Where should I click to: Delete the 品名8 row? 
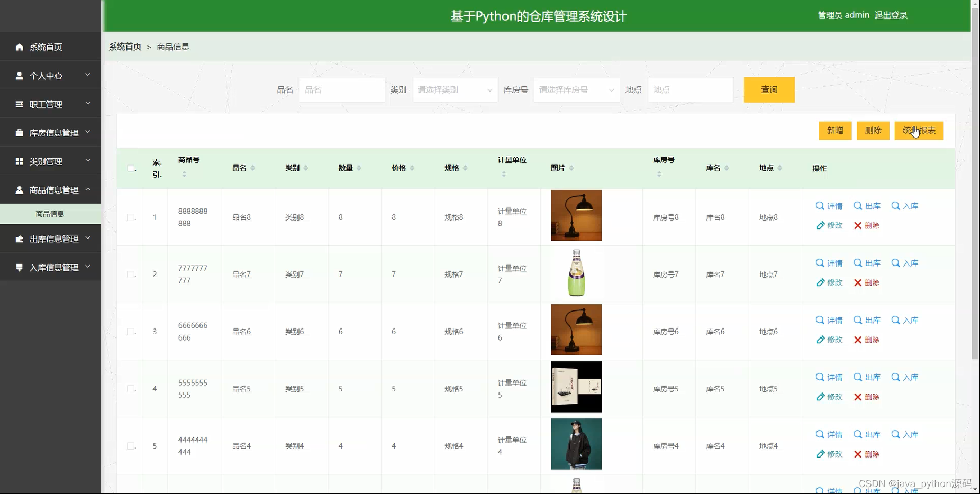coord(867,225)
